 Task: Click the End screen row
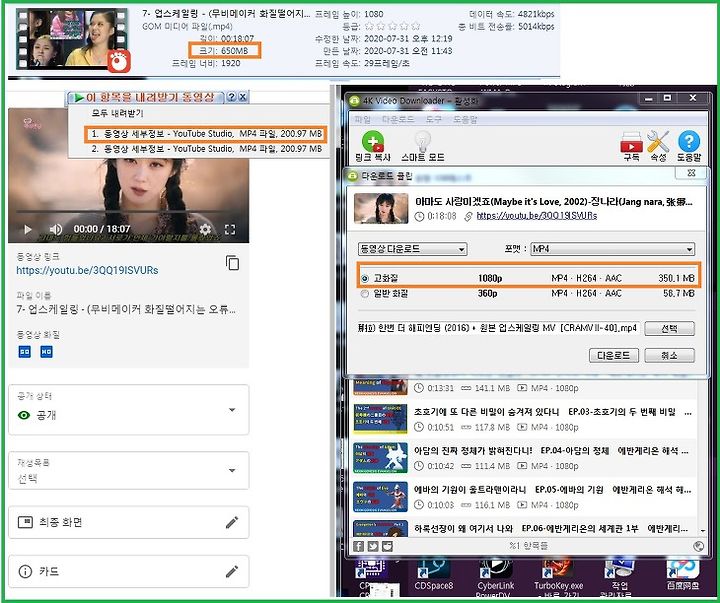[x=129, y=522]
